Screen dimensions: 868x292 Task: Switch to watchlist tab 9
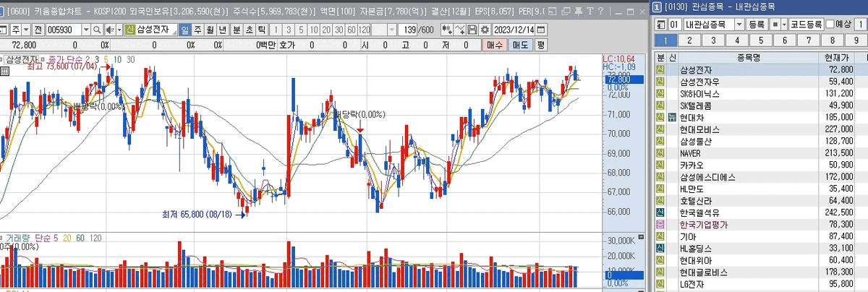point(856,40)
